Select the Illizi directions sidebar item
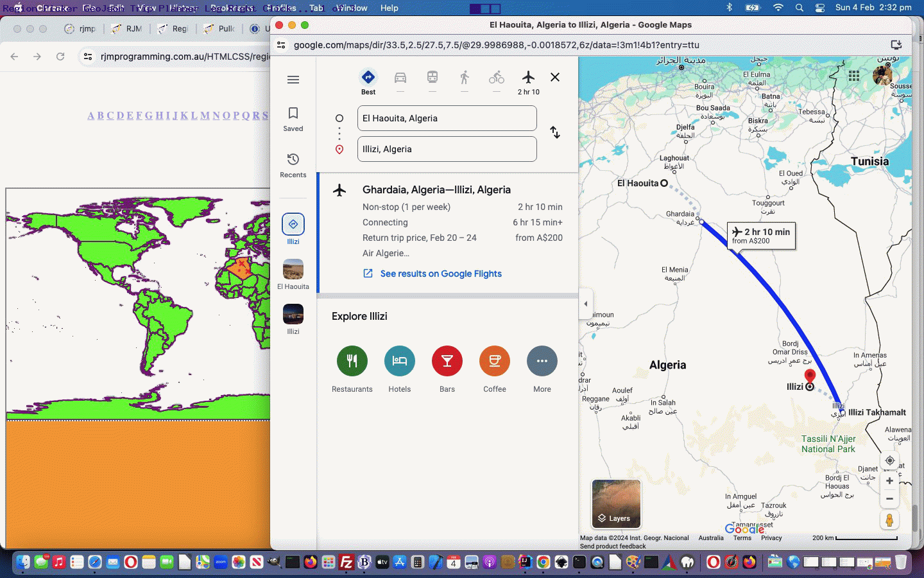Image resolution: width=924 pixels, height=578 pixels. click(x=293, y=229)
